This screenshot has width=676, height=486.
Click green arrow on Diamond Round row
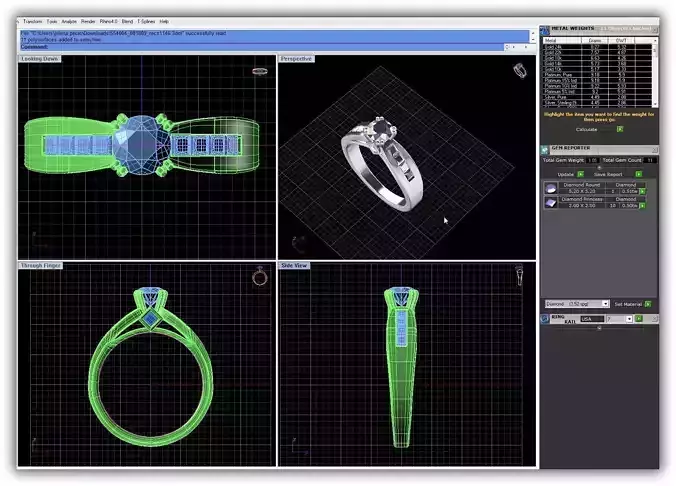tap(642, 191)
